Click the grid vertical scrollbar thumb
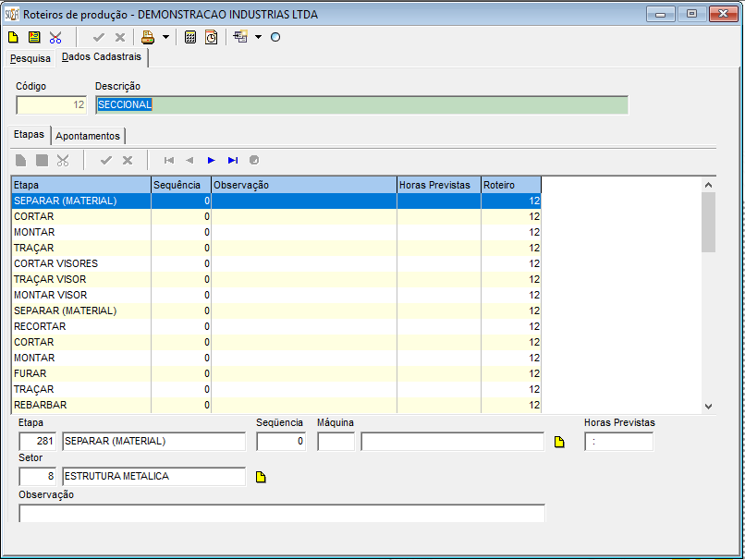Screen dimensions: 745x560 [708, 223]
